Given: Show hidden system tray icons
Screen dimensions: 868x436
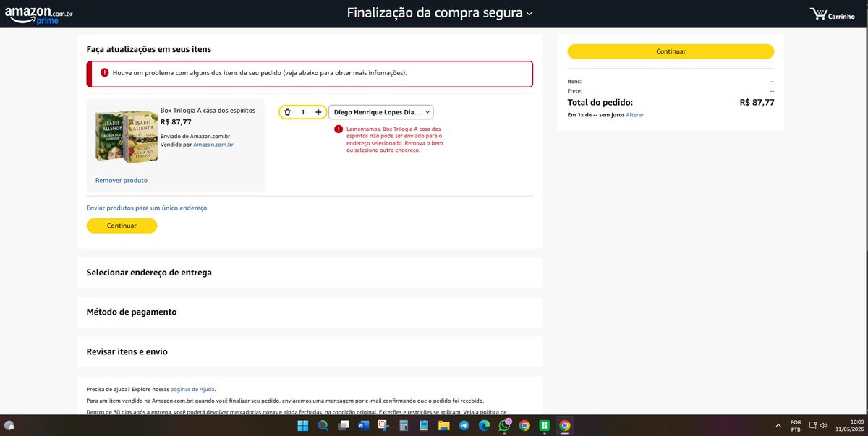Looking at the screenshot, I should click(x=778, y=425).
